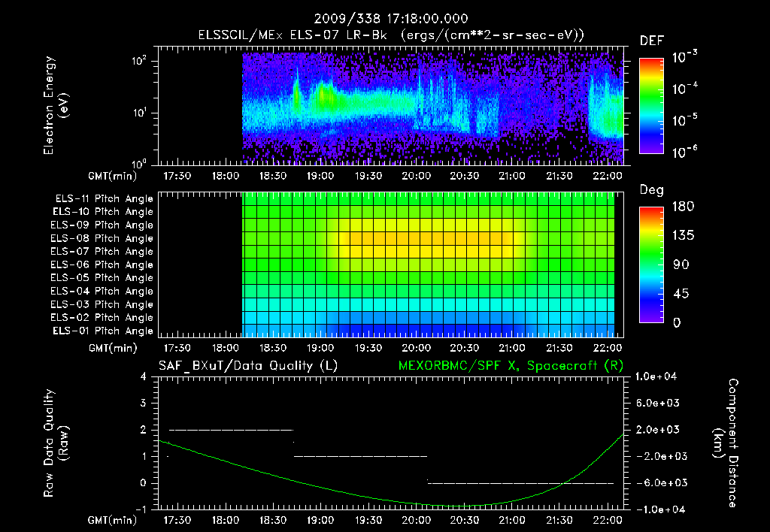Click the green MEXORBMC/SPF X, Spacecraft legend

511,366
